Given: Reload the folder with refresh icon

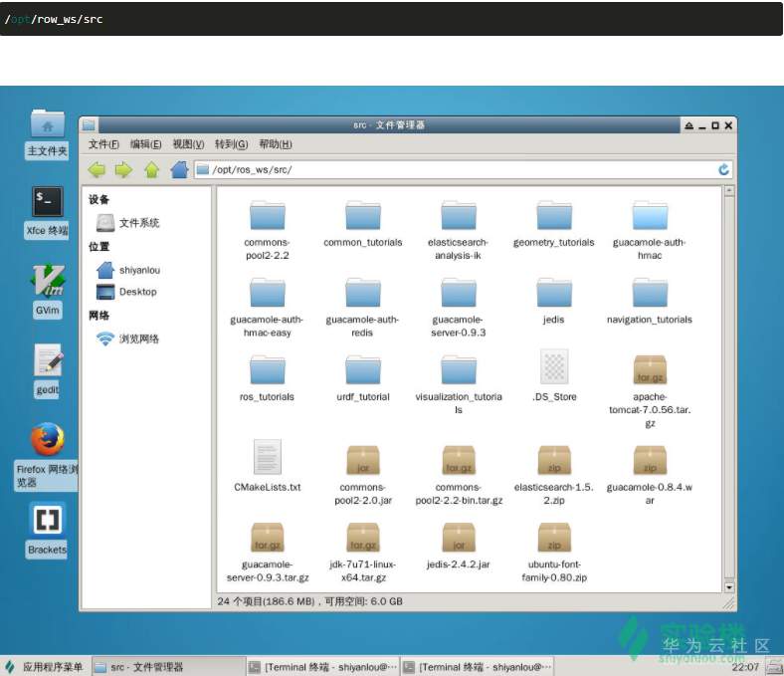Looking at the screenshot, I should pos(723,169).
